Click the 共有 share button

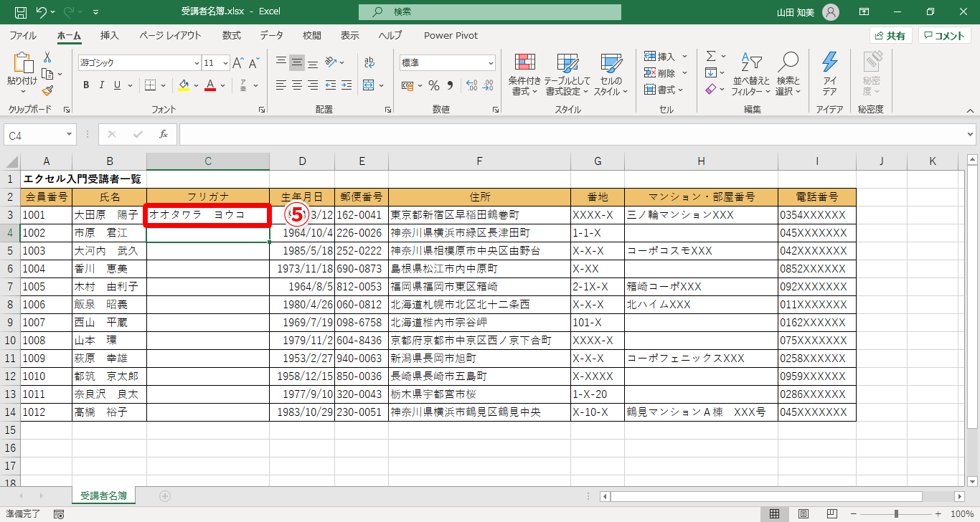(x=890, y=36)
